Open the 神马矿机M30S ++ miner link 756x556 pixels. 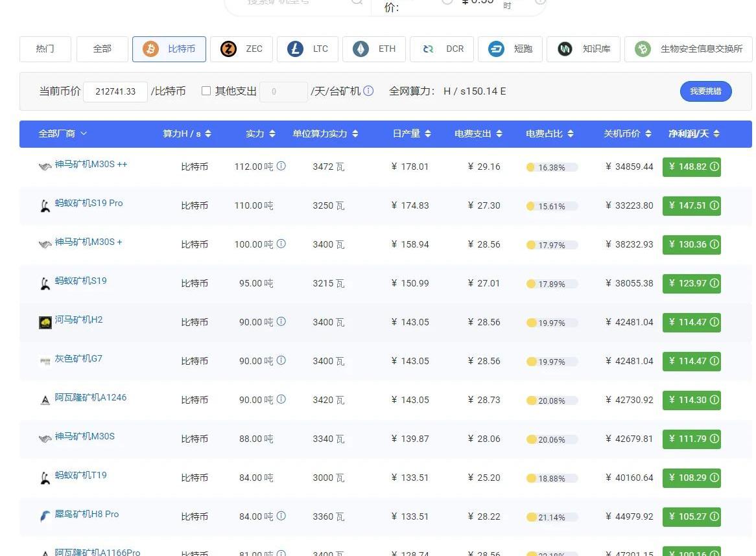pos(91,164)
